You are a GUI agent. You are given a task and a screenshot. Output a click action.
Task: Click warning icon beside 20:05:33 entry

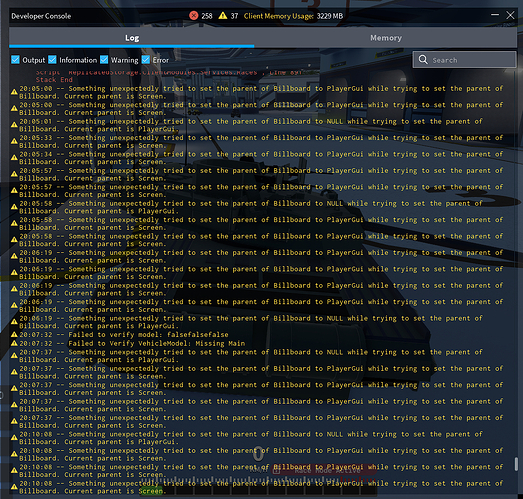click(x=14, y=141)
